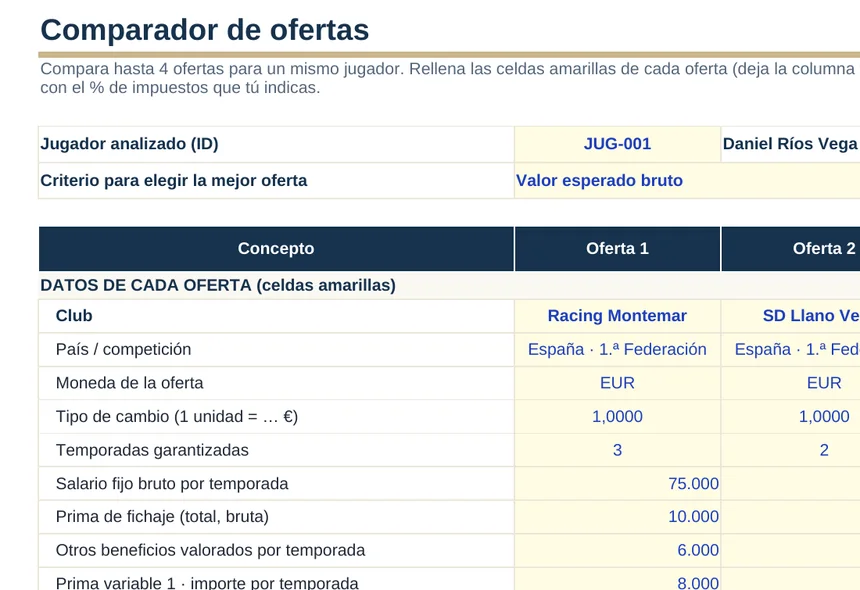The width and height of the screenshot is (860, 590).
Task: Click 'Otros beneficios valorados por temporada' label
Action: [x=210, y=550]
